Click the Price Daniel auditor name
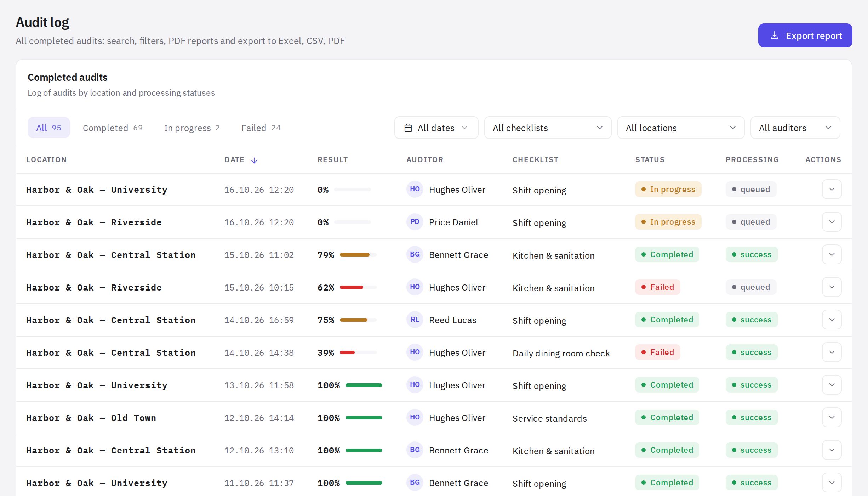 click(x=453, y=222)
